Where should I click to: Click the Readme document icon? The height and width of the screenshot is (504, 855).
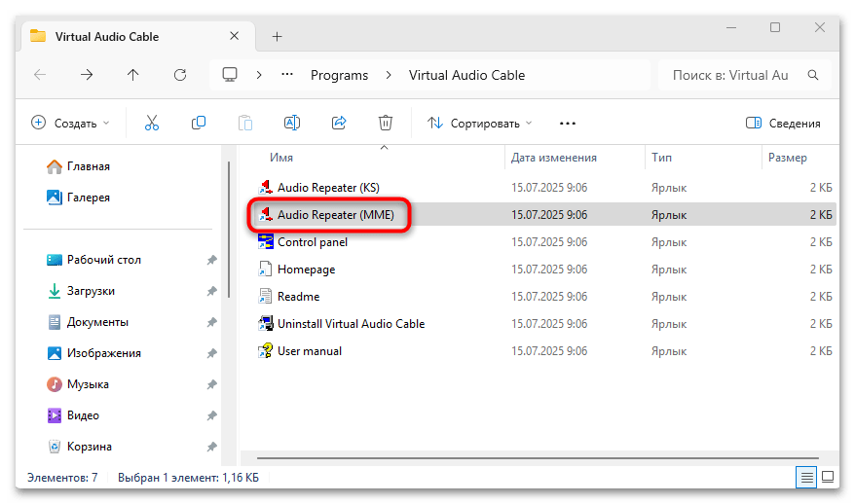265,297
